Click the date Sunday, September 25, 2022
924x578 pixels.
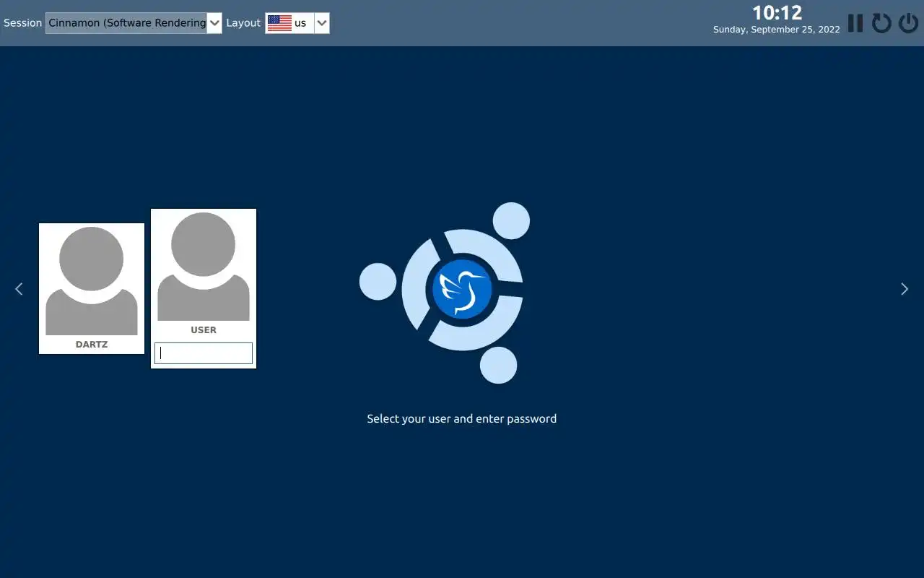point(777,30)
